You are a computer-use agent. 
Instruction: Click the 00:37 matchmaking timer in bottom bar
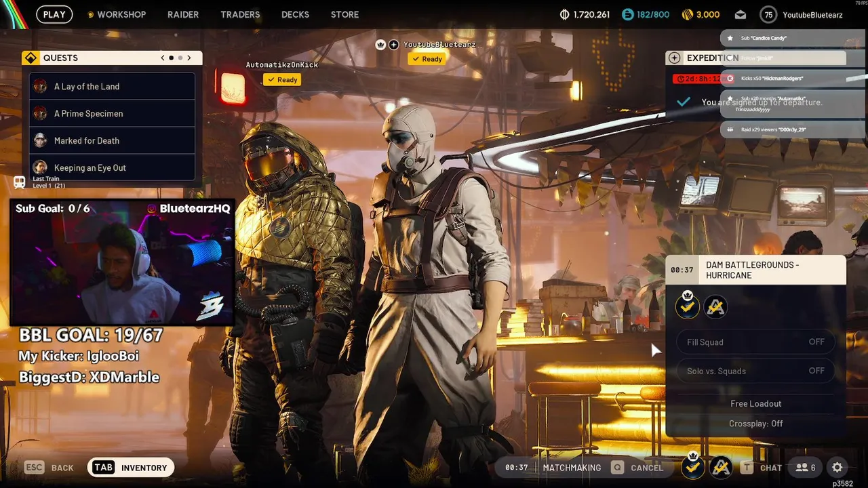click(x=516, y=468)
